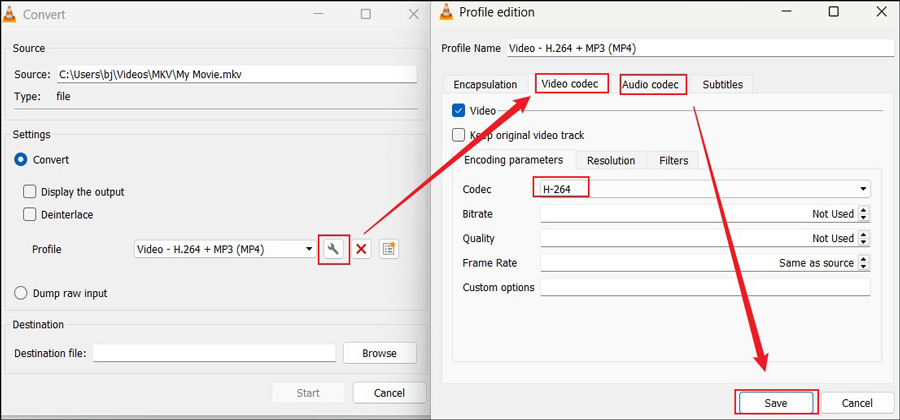Adjust the Quality spinner arrows
Viewport: 900px width, 420px height.
(x=864, y=238)
